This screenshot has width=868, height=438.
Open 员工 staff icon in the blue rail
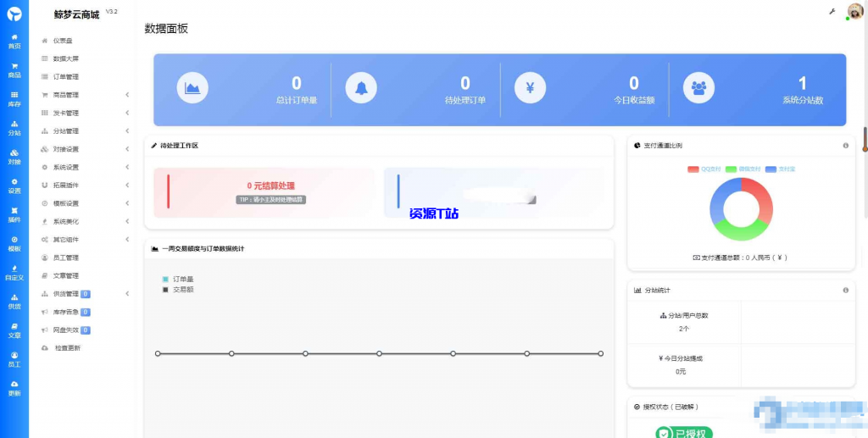14,359
